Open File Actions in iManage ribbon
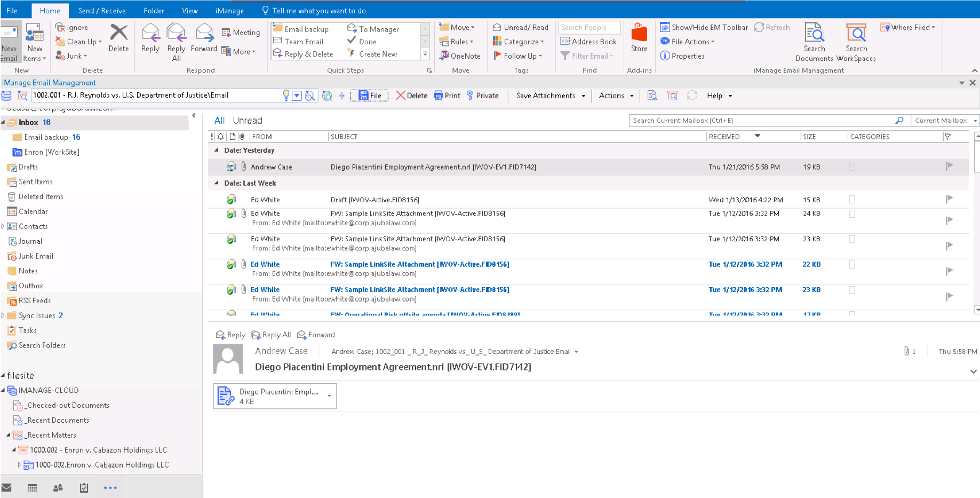The image size is (980, 498). tap(687, 42)
